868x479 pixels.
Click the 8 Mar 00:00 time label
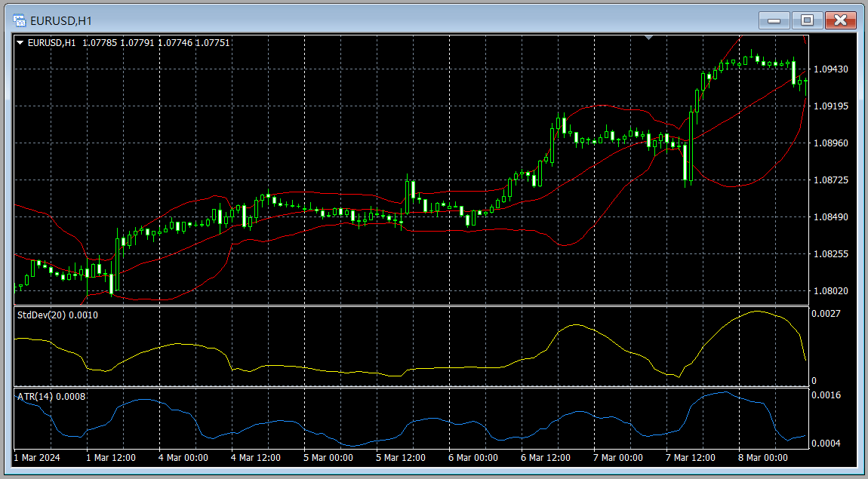(763, 458)
